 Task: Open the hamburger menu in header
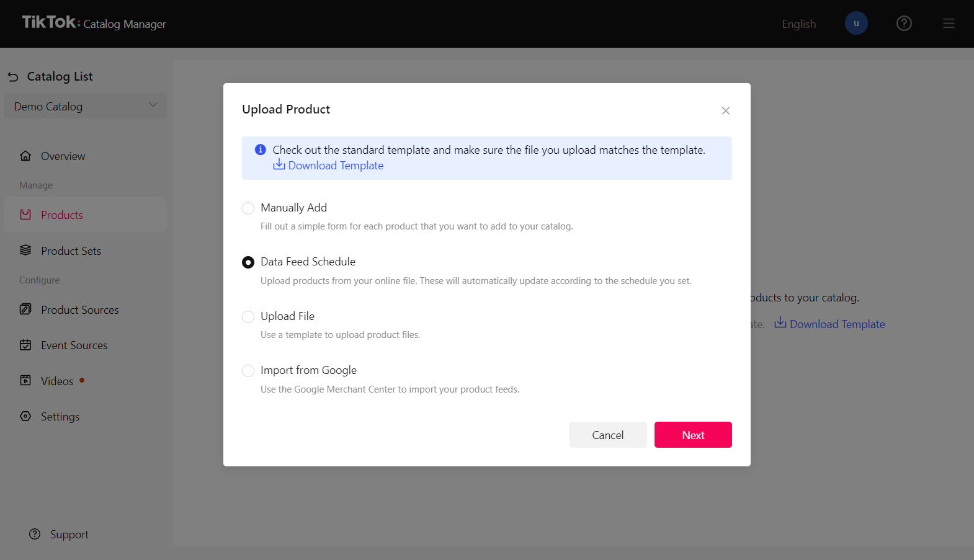tap(949, 24)
